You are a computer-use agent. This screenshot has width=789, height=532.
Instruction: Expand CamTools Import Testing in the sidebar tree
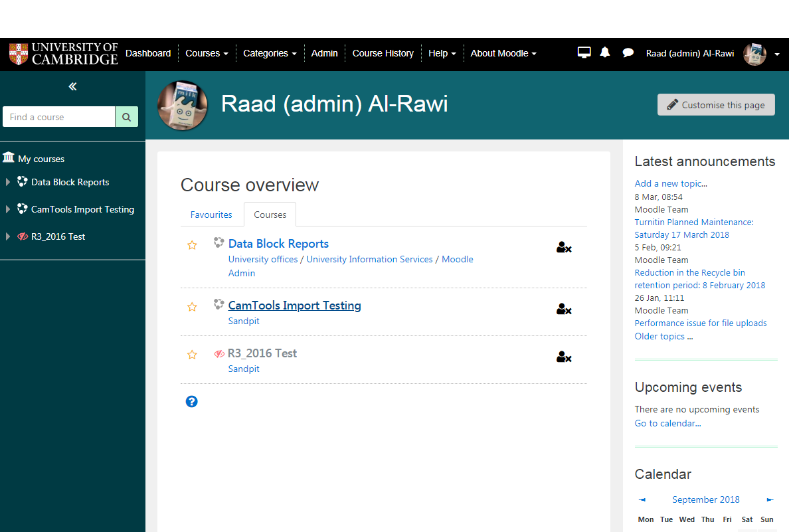pyautogui.click(x=7, y=209)
